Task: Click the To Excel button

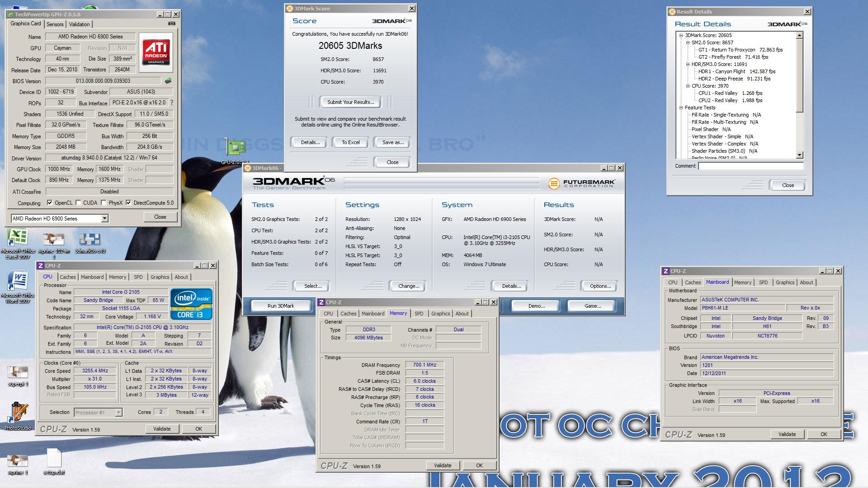Action: (x=351, y=142)
